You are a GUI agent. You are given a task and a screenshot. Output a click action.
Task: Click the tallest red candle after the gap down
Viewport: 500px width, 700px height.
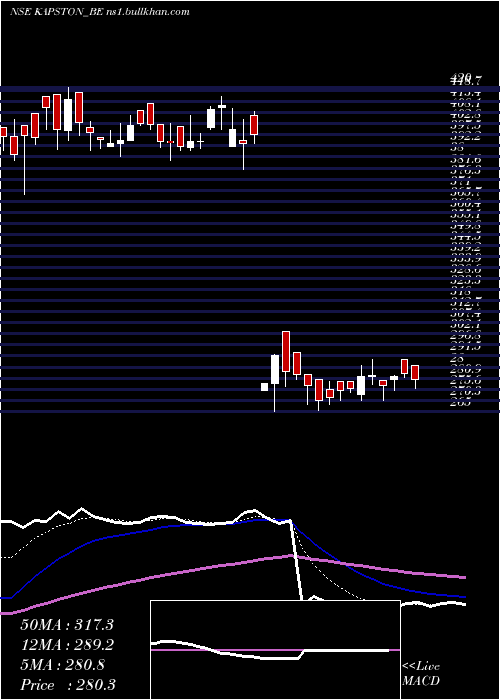coord(286,351)
